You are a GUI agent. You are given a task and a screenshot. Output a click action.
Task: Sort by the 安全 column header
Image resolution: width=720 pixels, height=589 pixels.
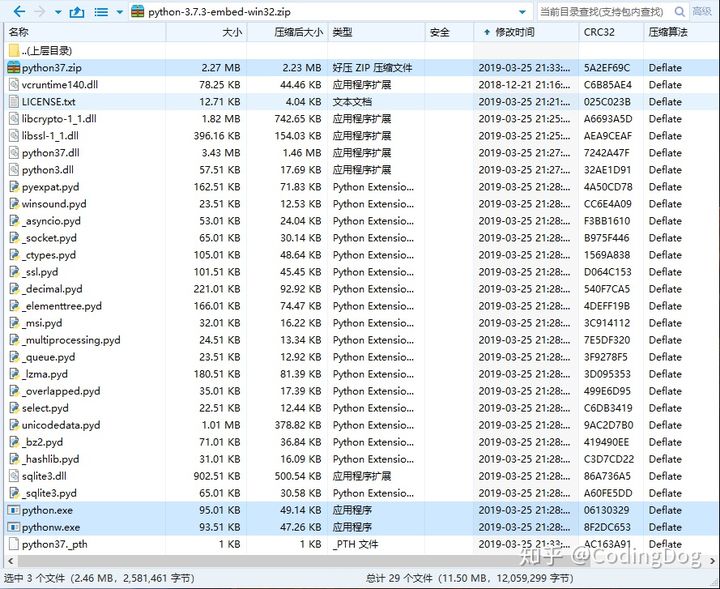[450, 32]
